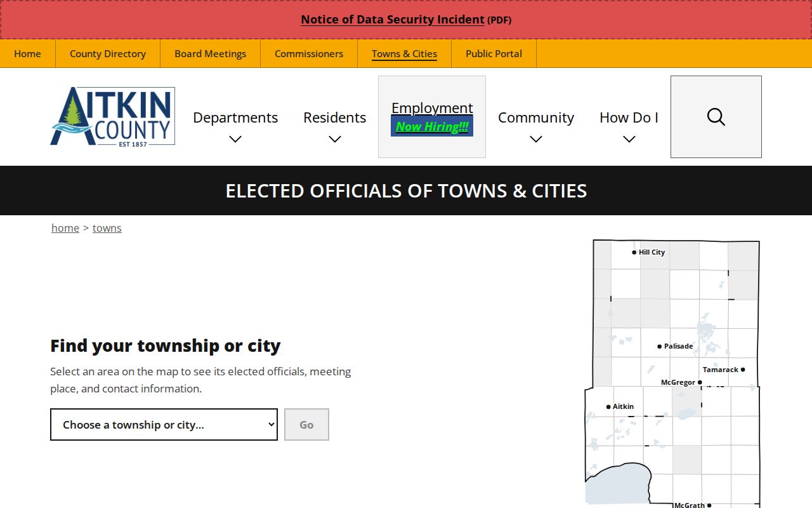Select McGregor on the map
The height and width of the screenshot is (508, 812).
click(x=681, y=382)
